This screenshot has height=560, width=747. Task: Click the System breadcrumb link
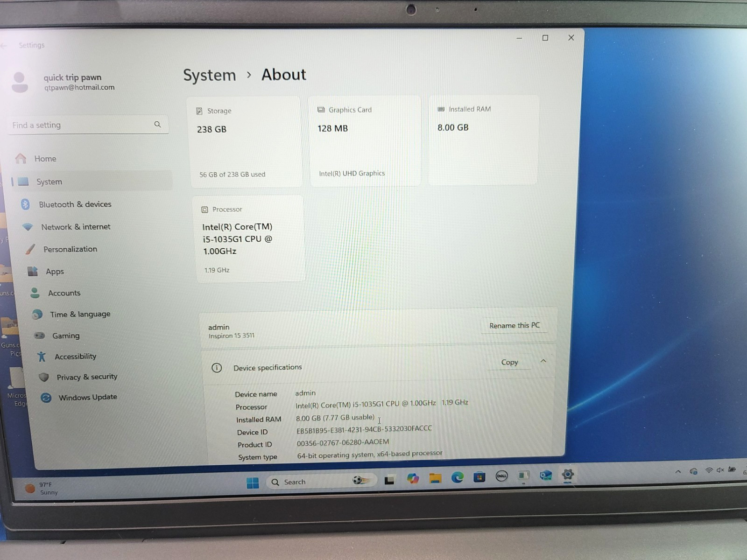click(x=210, y=75)
